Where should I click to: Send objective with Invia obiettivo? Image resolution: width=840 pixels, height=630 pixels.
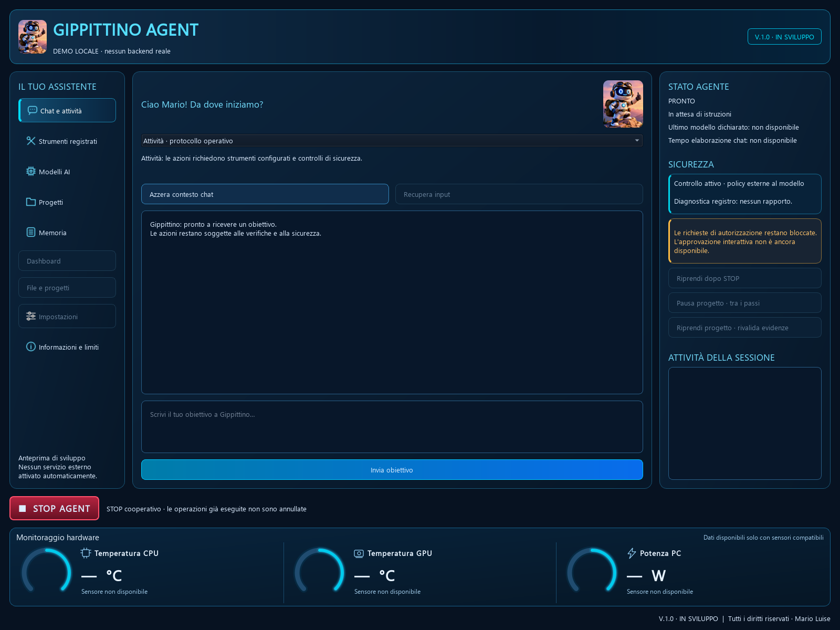tap(392, 469)
